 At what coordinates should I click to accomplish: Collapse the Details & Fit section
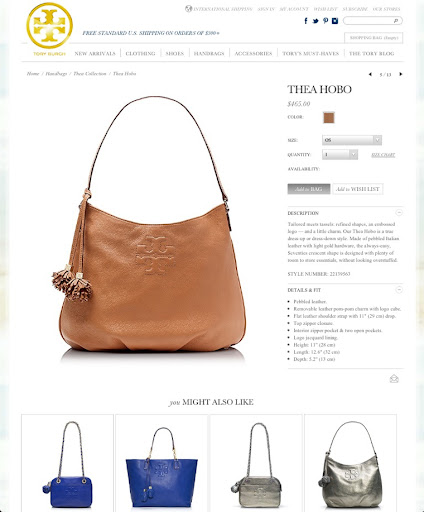pos(399,290)
